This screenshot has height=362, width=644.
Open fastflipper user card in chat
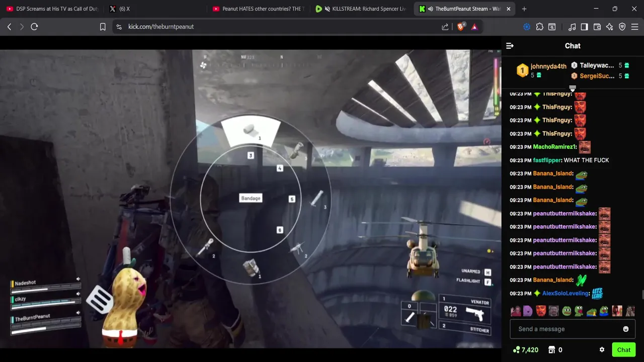coord(547,160)
